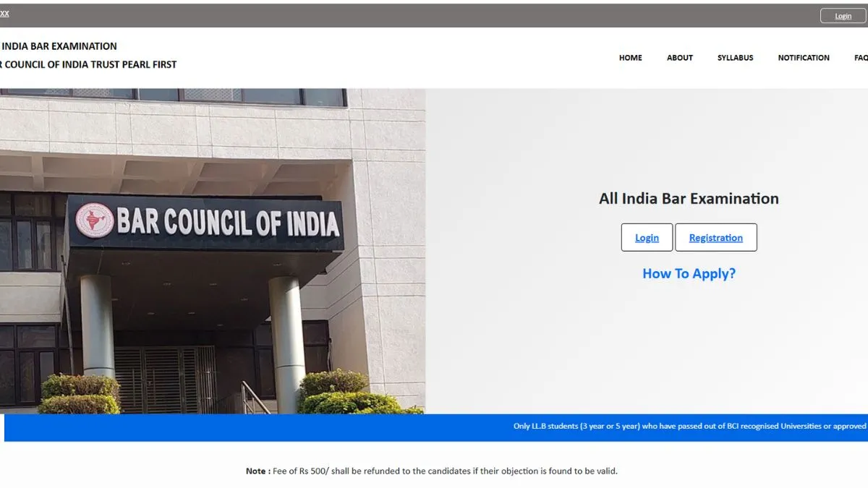
Task: Click the INDIA BAR EXAMINATION site title
Action: pos(59,46)
